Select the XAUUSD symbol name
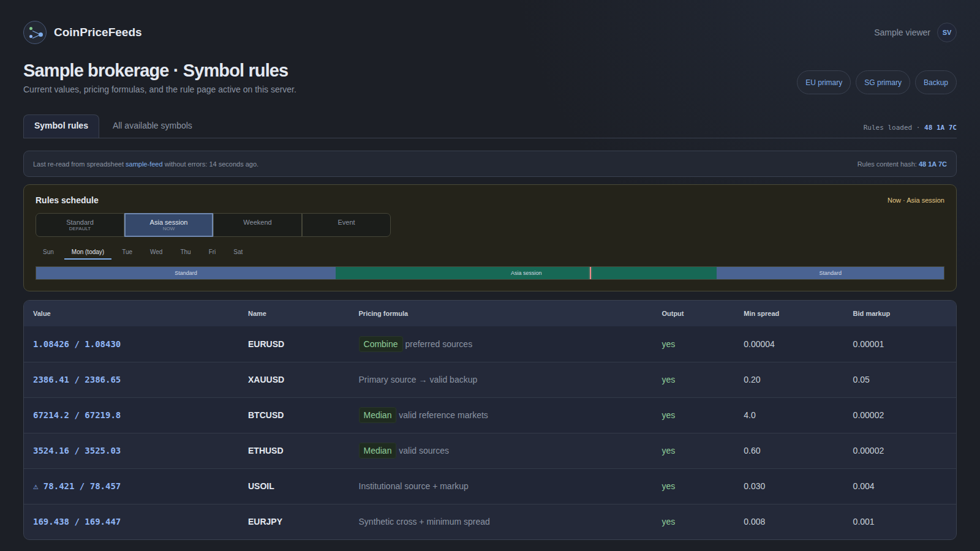This screenshot has width=980, height=551. pos(266,380)
